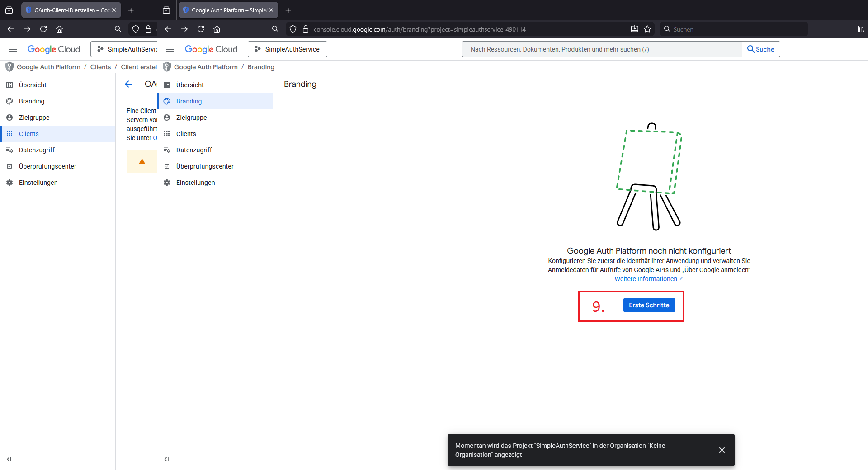
Task: Click Google Auth Platform breadcrumb in left window
Action: 48,67
